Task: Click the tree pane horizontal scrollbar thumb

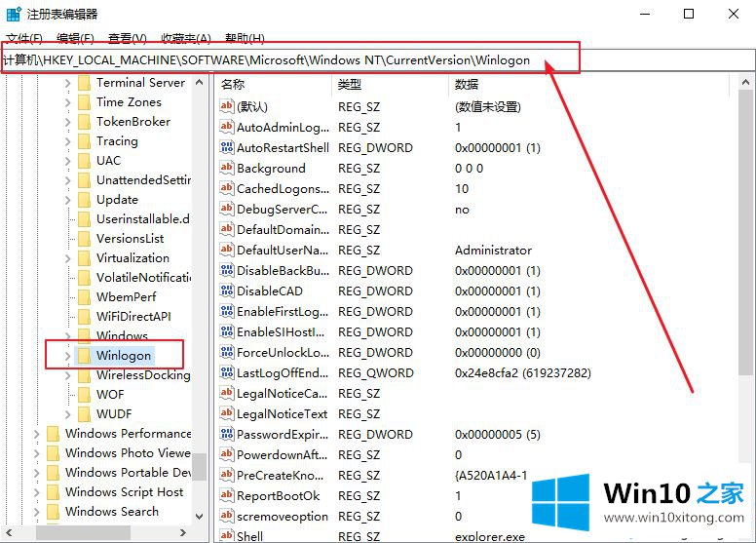Action: tap(83, 533)
